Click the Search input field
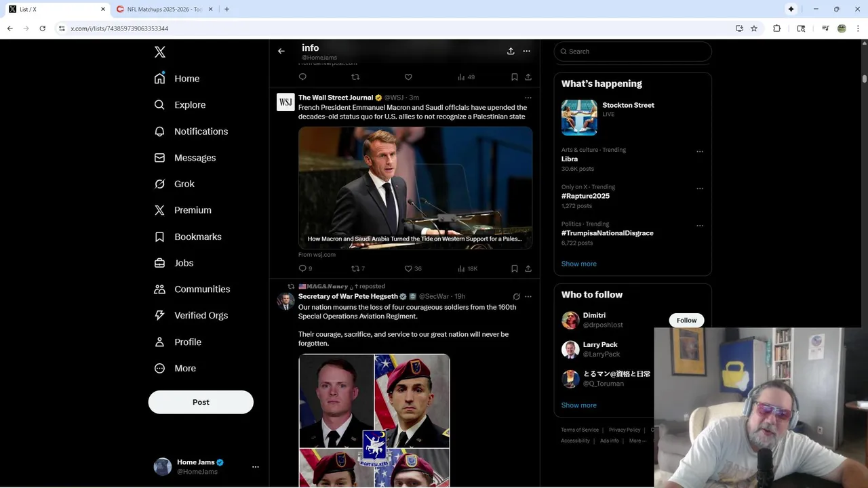The image size is (868, 488). pyautogui.click(x=633, y=52)
